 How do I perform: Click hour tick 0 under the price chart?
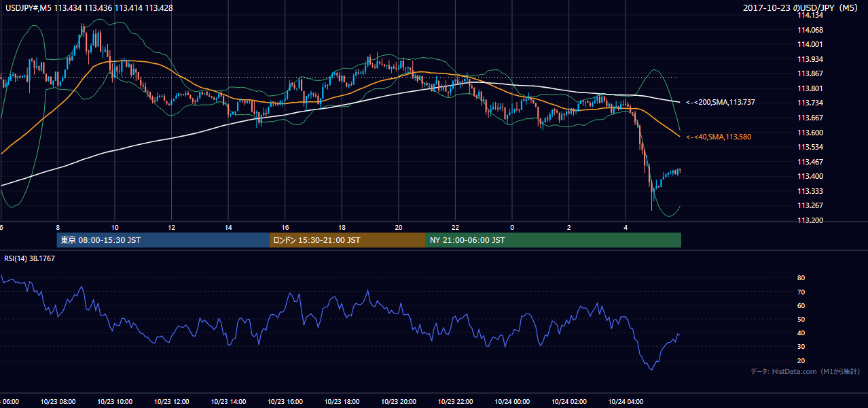click(x=513, y=227)
